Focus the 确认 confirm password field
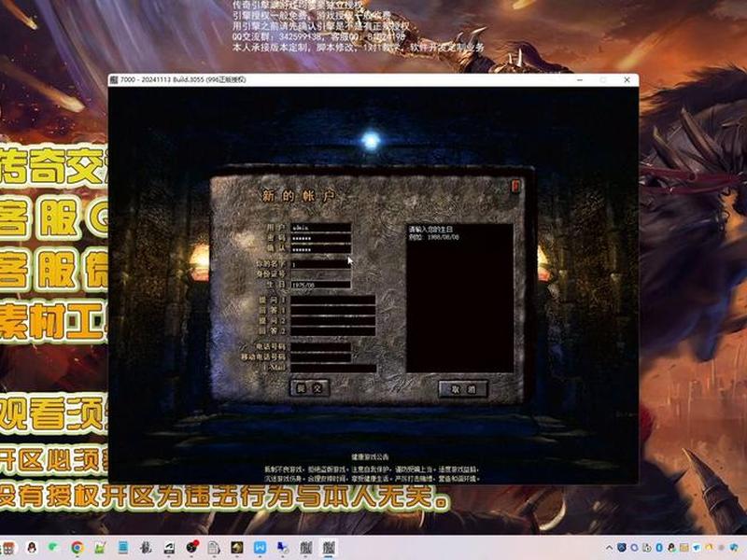Image resolution: width=747 pixels, height=560 pixels. [x=321, y=248]
